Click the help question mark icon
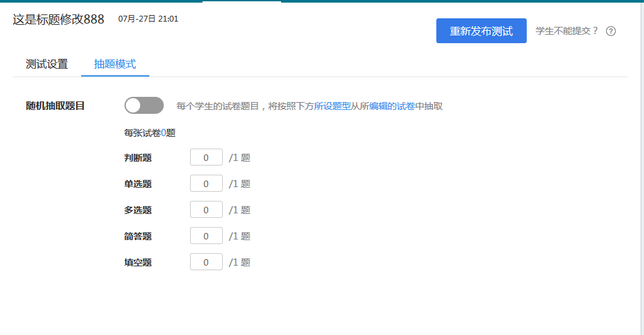This screenshot has width=644, height=335. (x=611, y=31)
